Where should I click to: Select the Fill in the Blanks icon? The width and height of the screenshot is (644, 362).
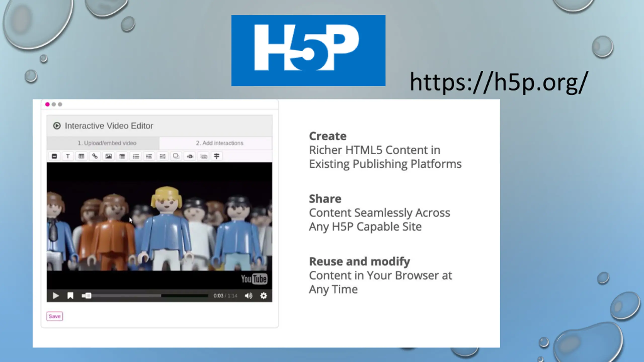point(163,156)
